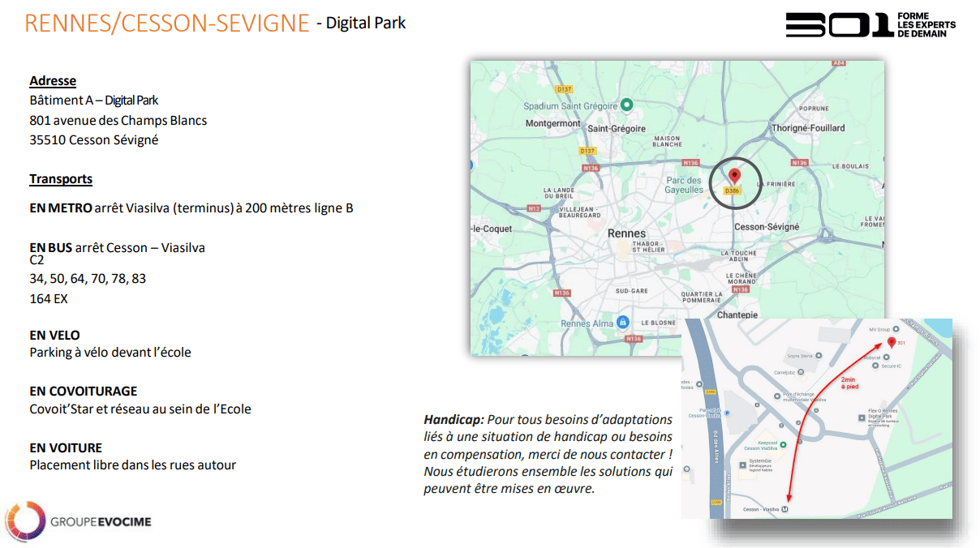Viewport: 980px width, 548px height.
Task: Click the MV Group map marker
Action: click(896, 329)
